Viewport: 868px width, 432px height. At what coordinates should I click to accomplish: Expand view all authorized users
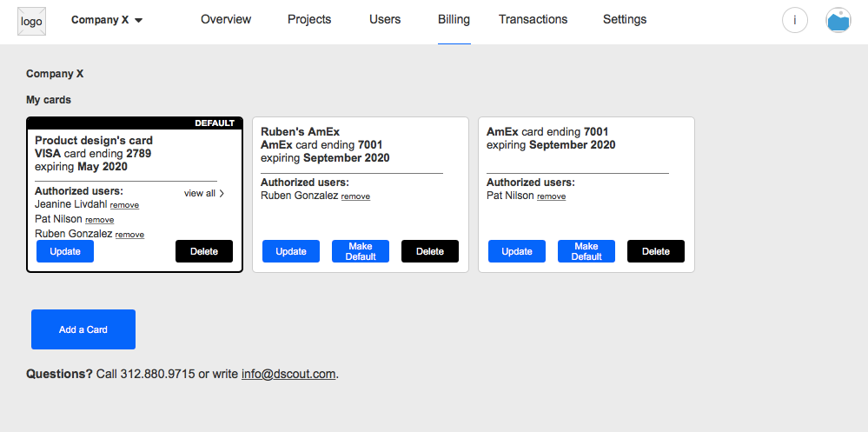204,194
